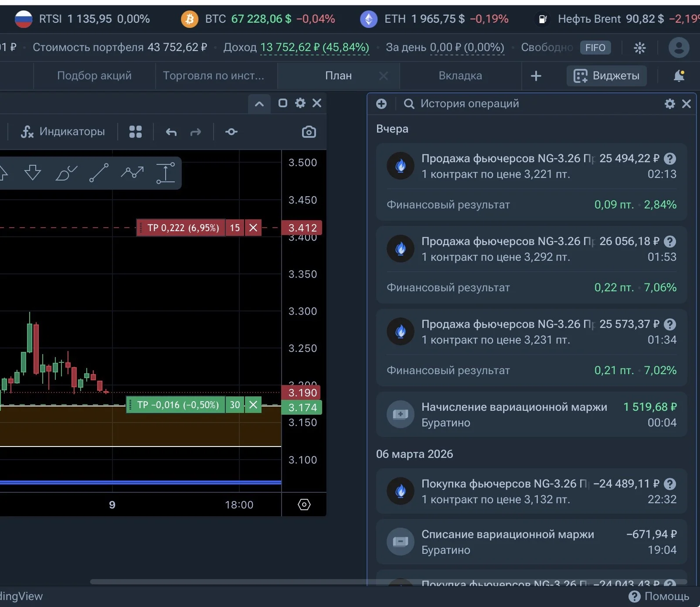Viewport: 700px width, 607px height.
Task: Add widget in История операций panel
Action: pyautogui.click(x=381, y=103)
